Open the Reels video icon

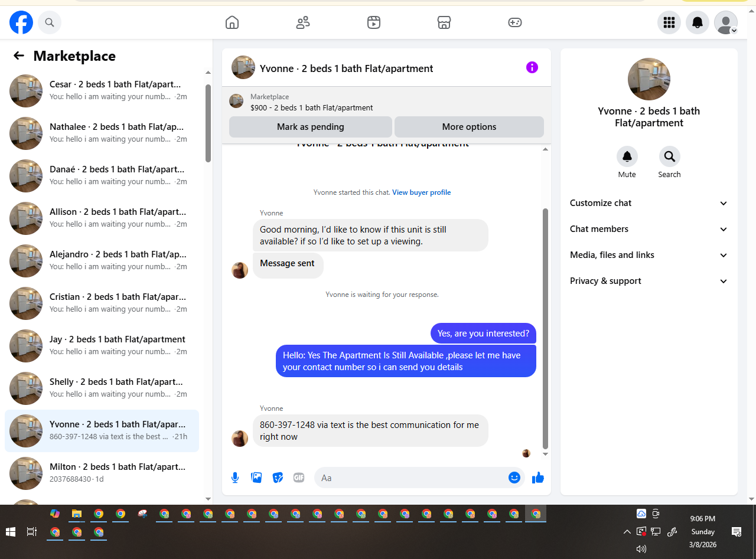click(374, 22)
